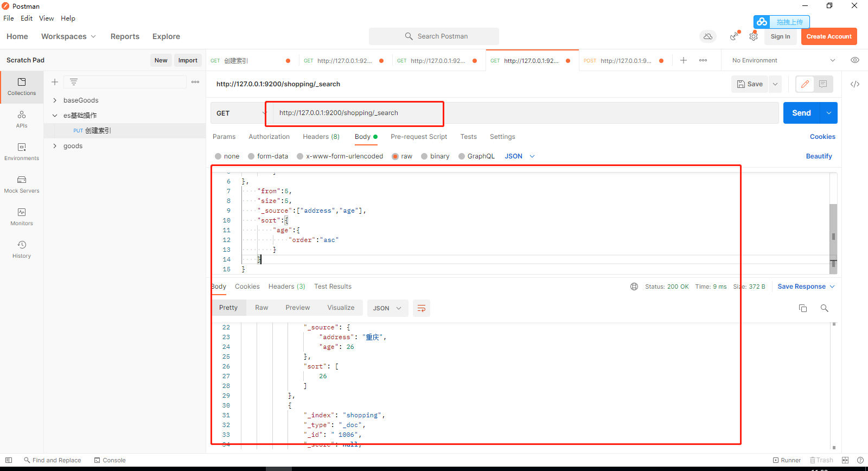This screenshot has height=471, width=868.
Task: Select the form-data body type radio
Action: click(x=251, y=156)
